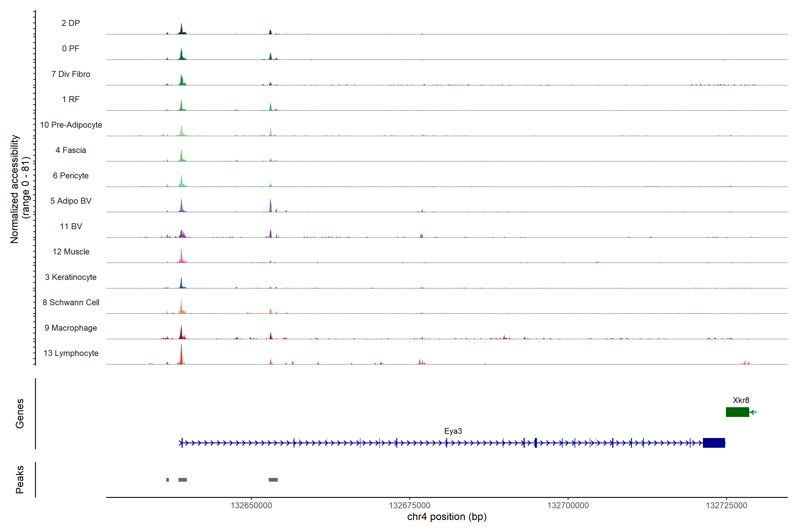Select the 10 Pre-Adipocyte track label
This screenshot has height=532, width=798.
pos(71,125)
